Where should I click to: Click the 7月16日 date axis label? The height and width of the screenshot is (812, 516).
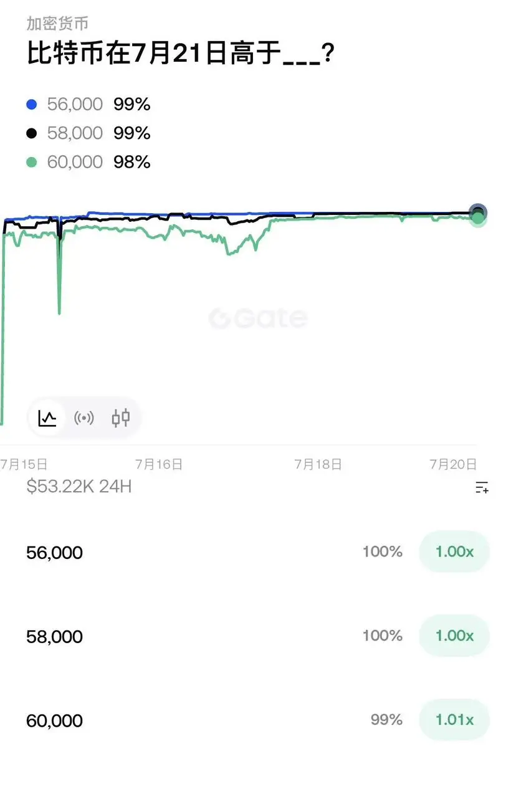[159, 464]
